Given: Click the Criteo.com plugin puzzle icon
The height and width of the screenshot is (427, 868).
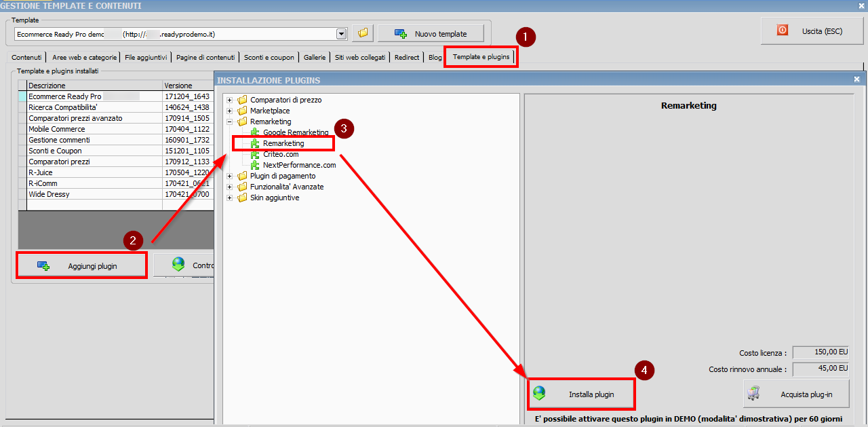Looking at the screenshot, I should pyautogui.click(x=255, y=154).
